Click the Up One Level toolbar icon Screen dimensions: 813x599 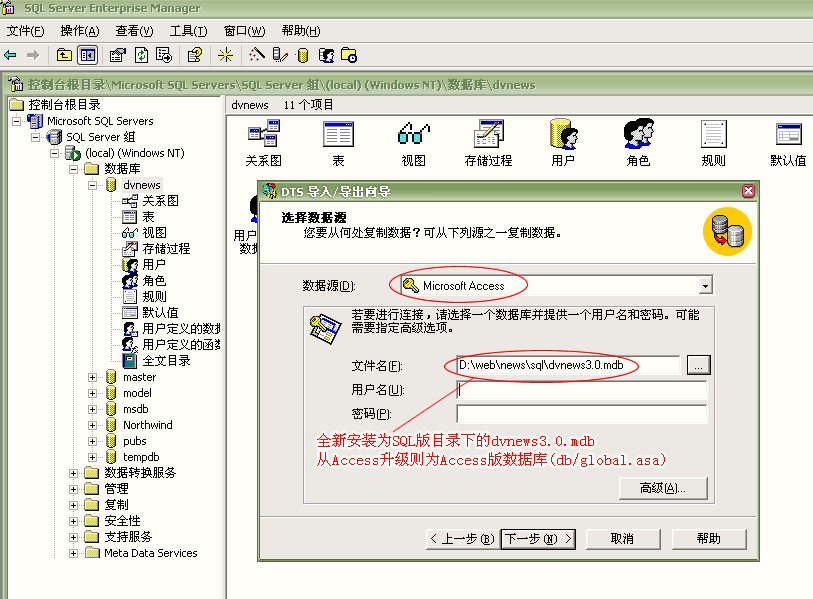click(x=64, y=55)
